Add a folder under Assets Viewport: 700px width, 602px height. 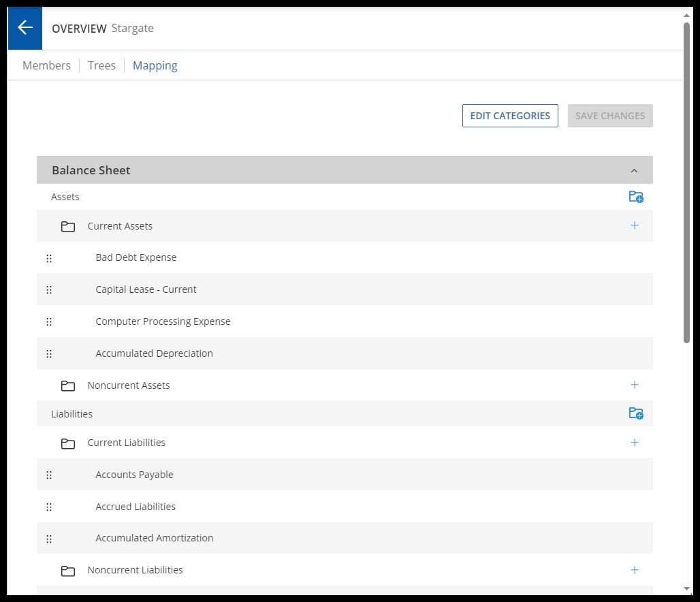pyautogui.click(x=635, y=197)
